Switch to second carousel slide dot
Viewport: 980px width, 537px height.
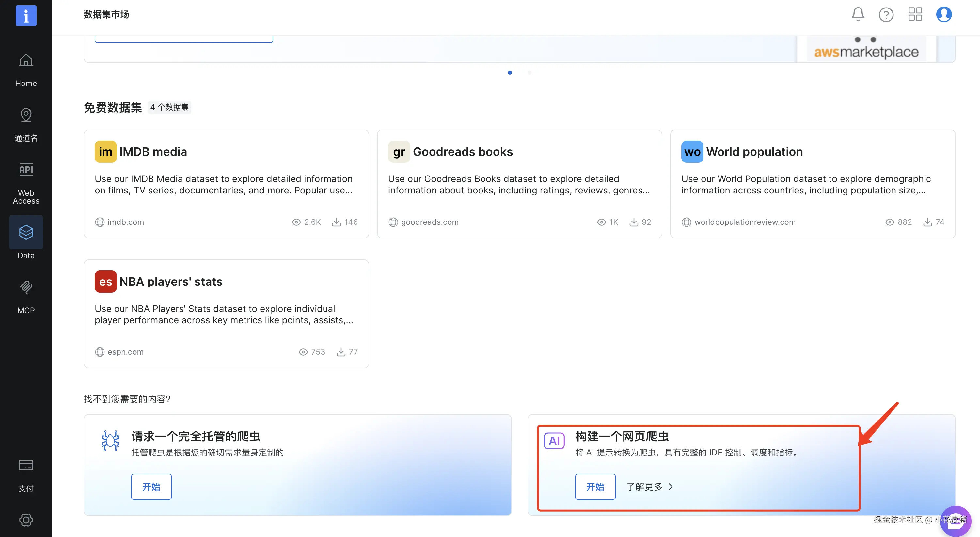click(529, 73)
